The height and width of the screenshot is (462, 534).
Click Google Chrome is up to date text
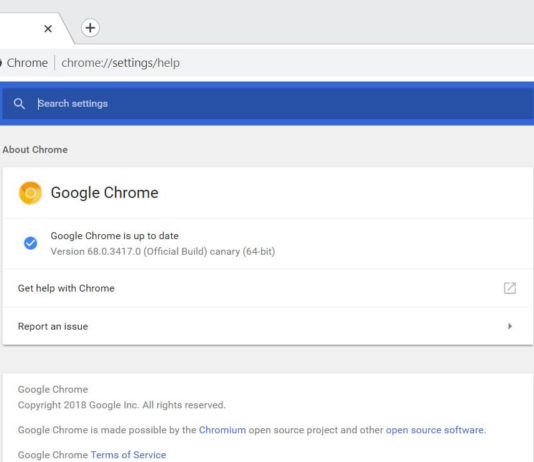tap(114, 236)
